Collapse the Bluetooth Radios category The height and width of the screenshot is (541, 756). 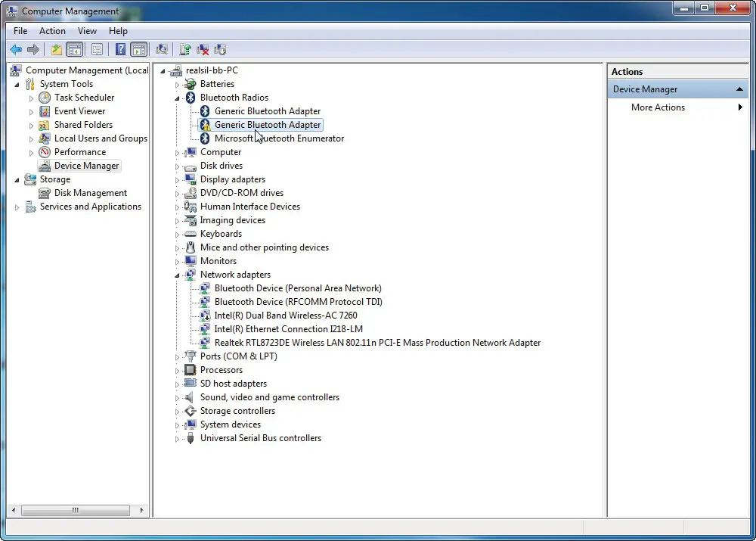(x=178, y=98)
